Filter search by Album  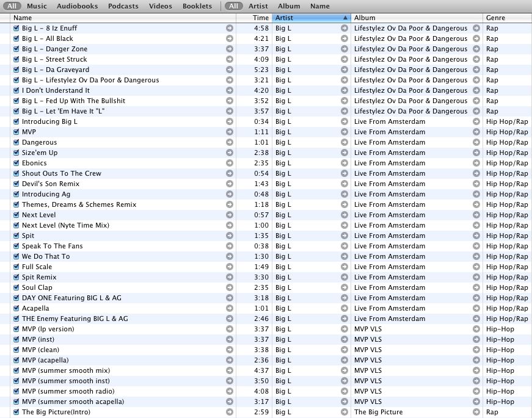(x=289, y=6)
